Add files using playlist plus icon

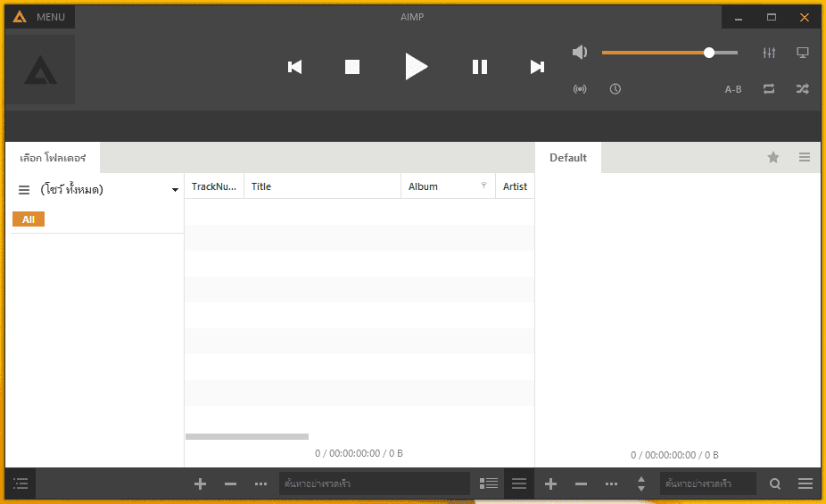550,483
